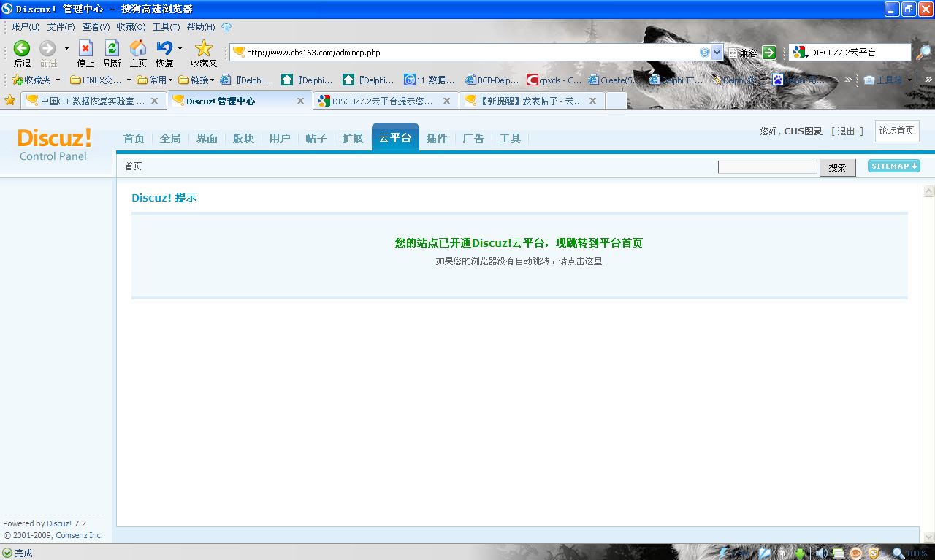Open a new tab with blank tab button

click(617, 101)
